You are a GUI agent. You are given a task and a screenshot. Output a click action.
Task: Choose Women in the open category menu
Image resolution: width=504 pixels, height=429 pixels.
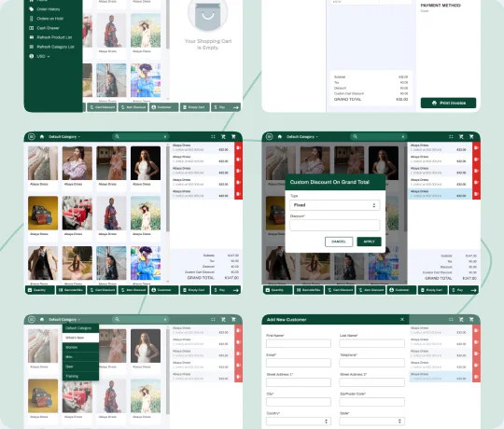(80, 348)
